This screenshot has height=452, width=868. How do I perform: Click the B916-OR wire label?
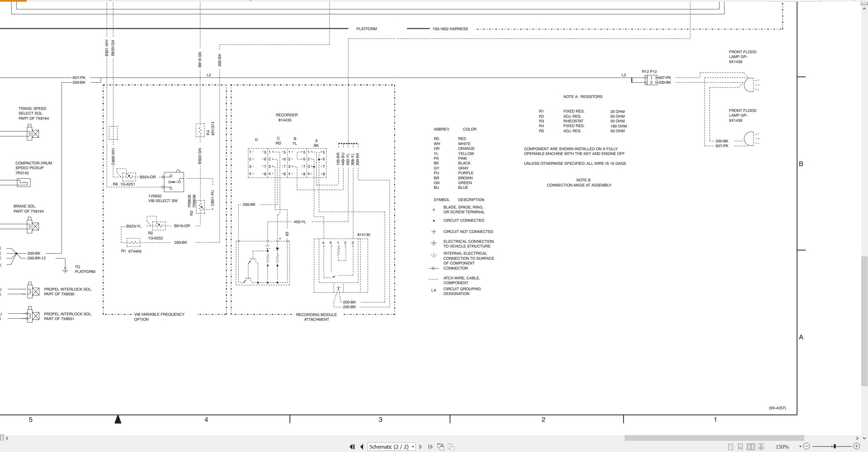182,226
